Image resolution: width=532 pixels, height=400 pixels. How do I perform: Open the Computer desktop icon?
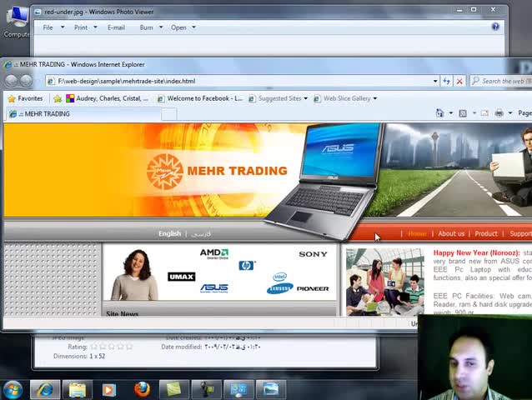coord(17,22)
